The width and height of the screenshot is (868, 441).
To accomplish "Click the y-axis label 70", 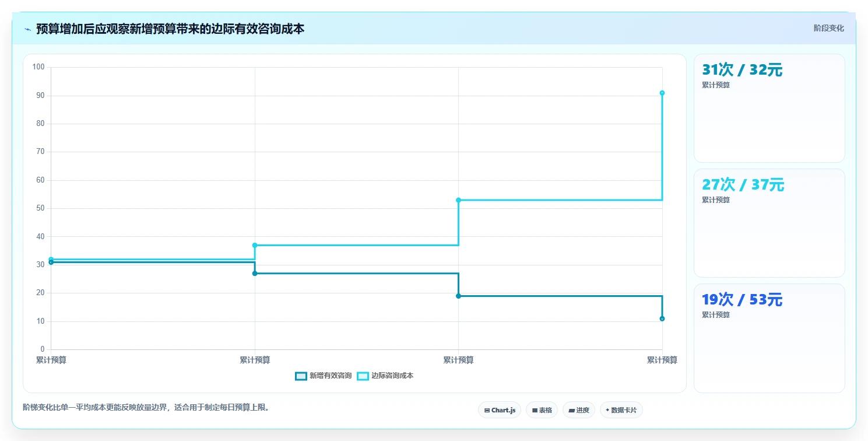I will (41, 152).
